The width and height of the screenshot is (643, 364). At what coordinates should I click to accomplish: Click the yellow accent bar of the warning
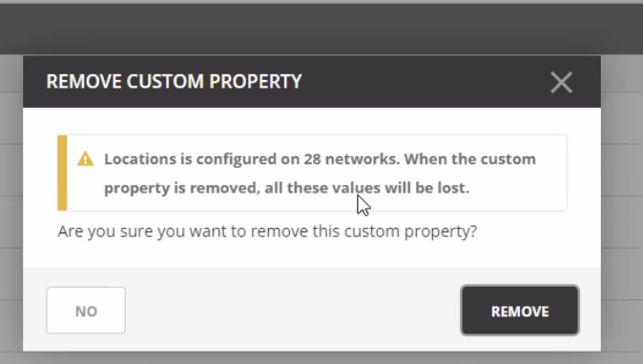62,172
